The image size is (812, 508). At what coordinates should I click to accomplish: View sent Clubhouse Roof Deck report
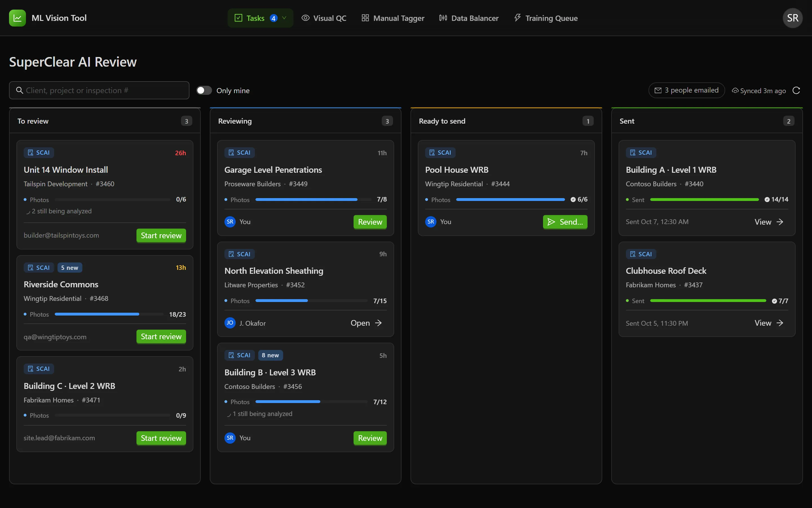pos(769,323)
